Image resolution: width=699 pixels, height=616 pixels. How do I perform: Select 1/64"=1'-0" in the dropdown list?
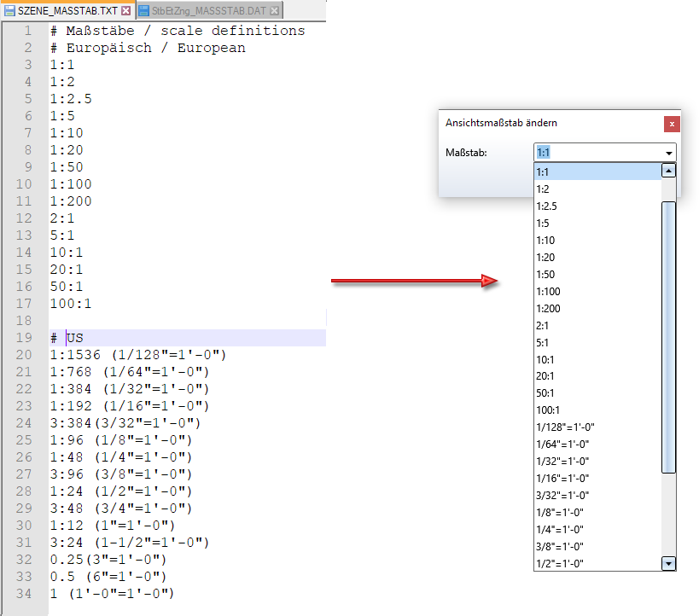pos(597,445)
